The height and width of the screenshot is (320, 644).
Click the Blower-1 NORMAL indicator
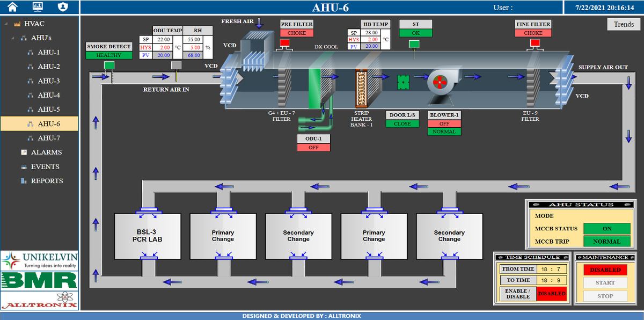[444, 132]
